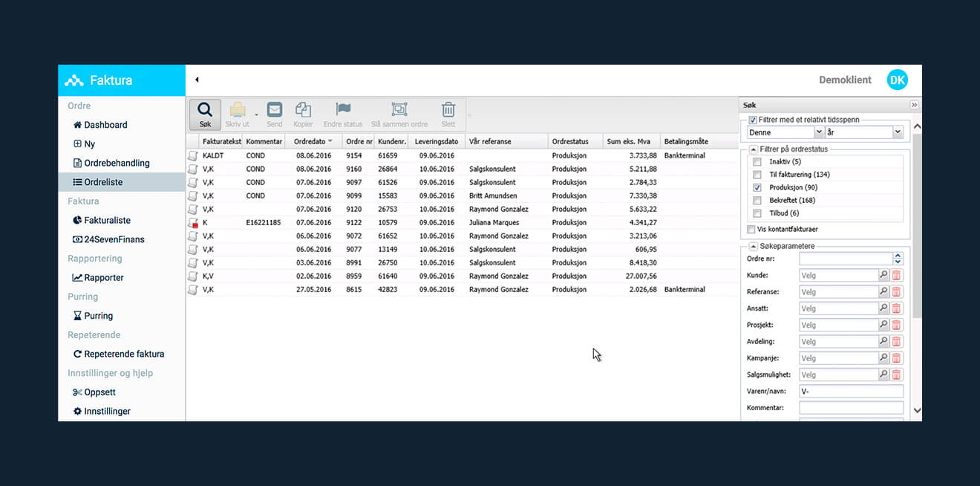This screenshot has height=486, width=980.
Task: Check the Inaktiv (5) status filter
Action: 757,161
